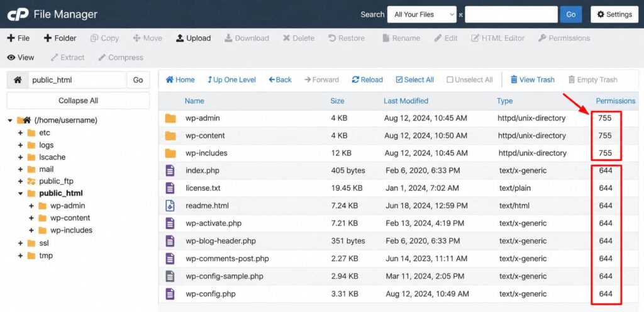Click the cPanel logo icon
The image size is (644, 312).
(x=18, y=14)
